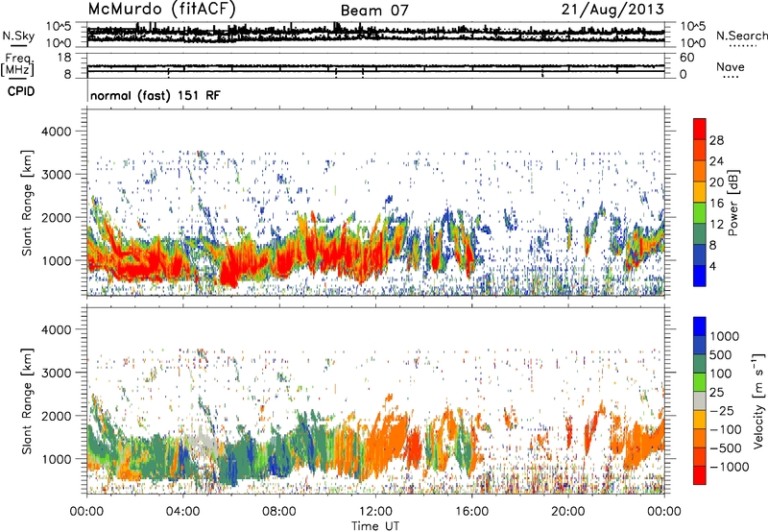
Task: Select the red bottom Velocity colorbar segment
Action: [700, 475]
